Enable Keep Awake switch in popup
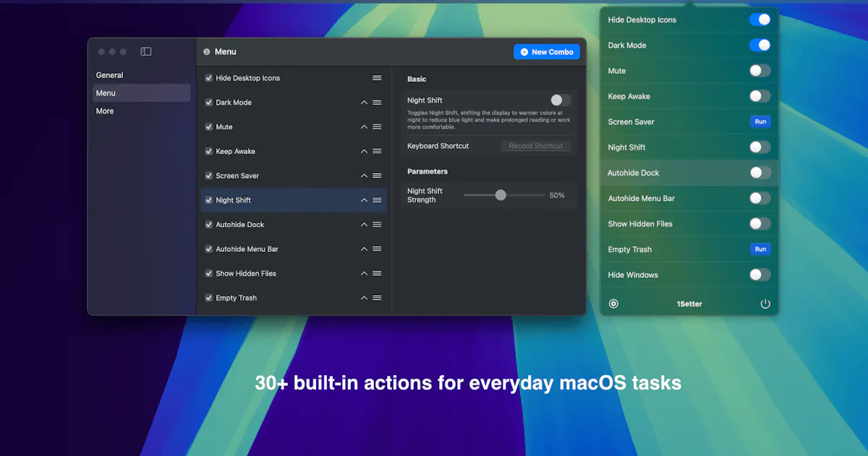This screenshot has height=456, width=868. [x=759, y=96]
